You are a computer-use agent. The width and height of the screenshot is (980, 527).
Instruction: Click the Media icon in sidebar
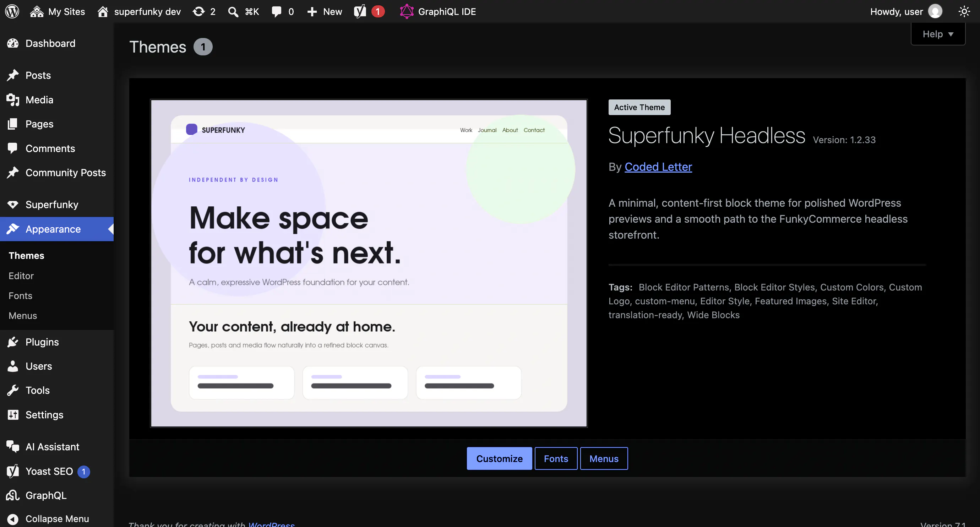(13, 100)
